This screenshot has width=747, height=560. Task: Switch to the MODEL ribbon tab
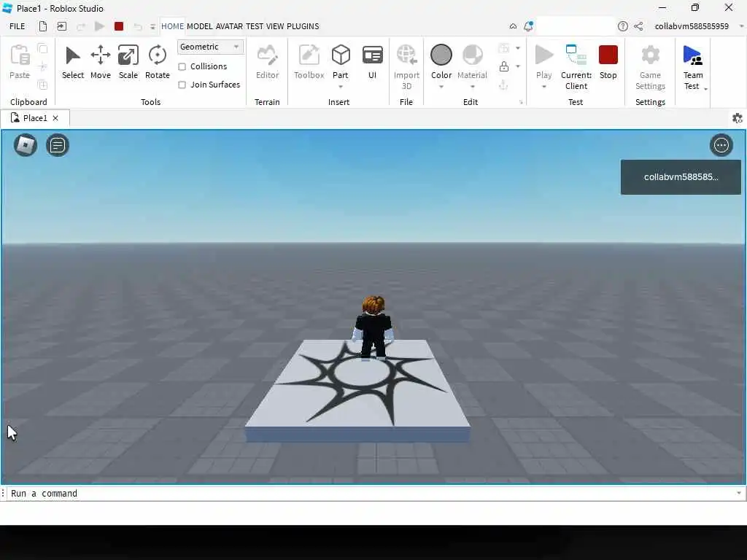[x=200, y=26]
